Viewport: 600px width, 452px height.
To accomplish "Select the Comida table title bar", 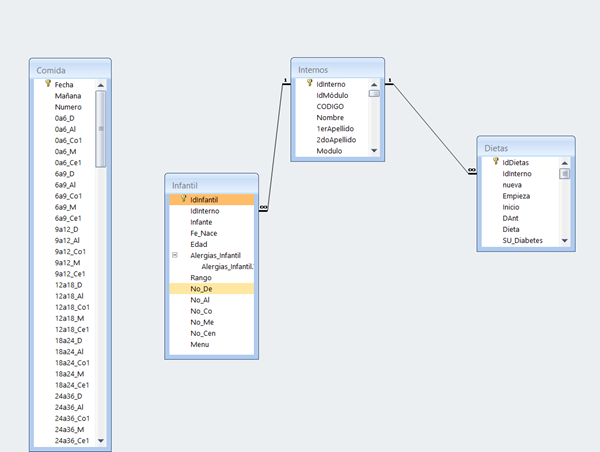I will 70,70.
